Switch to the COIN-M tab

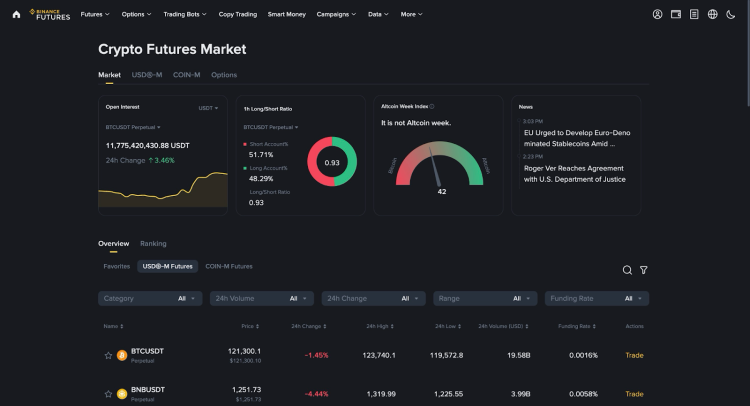186,75
